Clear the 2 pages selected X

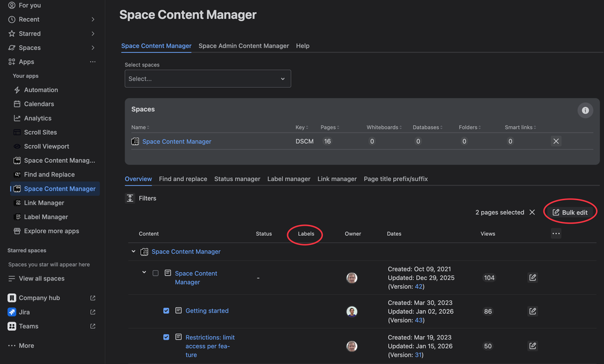(x=532, y=213)
